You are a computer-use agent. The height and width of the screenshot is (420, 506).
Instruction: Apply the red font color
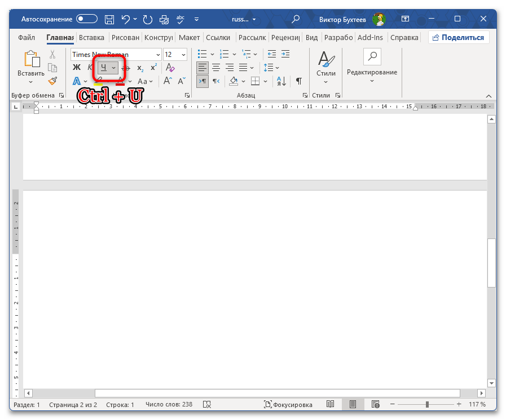click(x=120, y=81)
